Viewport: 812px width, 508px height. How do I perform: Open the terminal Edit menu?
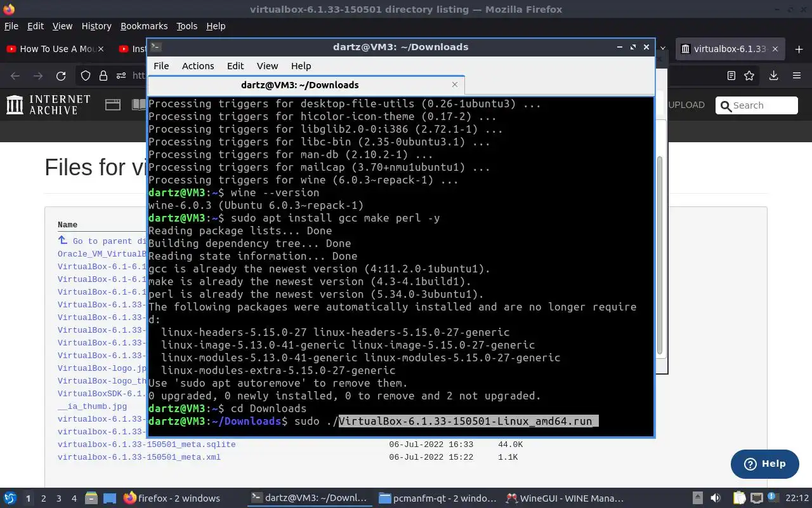[x=235, y=66]
